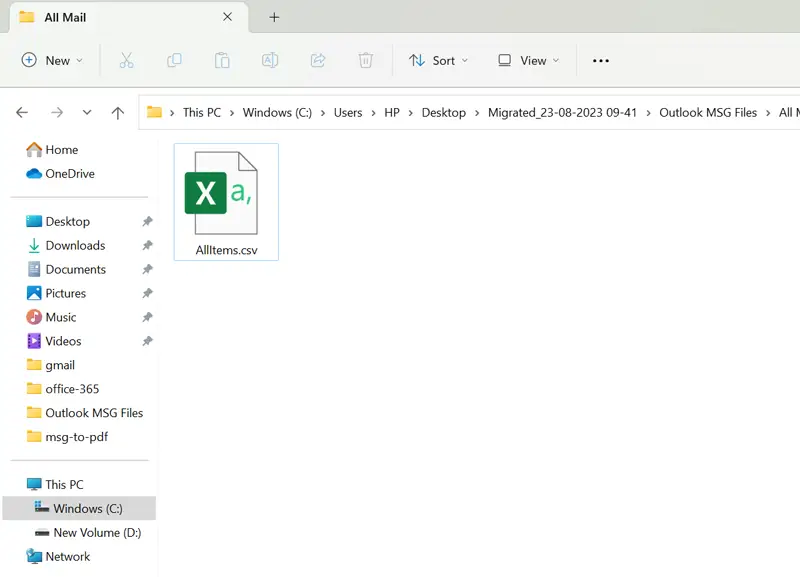Select the AllItems.csv file
The image size is (800, 577).
pyautogui.click(x=226, y=203)
